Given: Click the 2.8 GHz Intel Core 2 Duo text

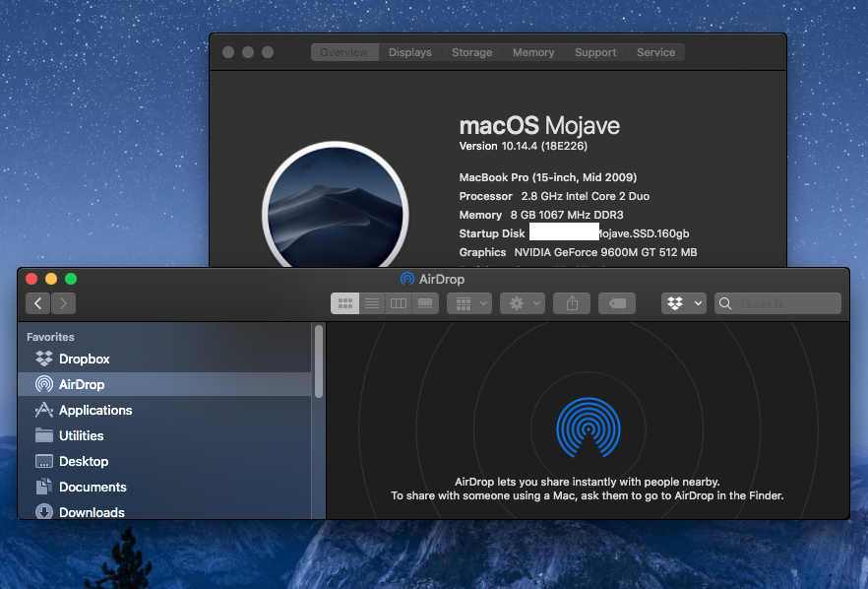Looking at the screenshot, I should [586, 196].
